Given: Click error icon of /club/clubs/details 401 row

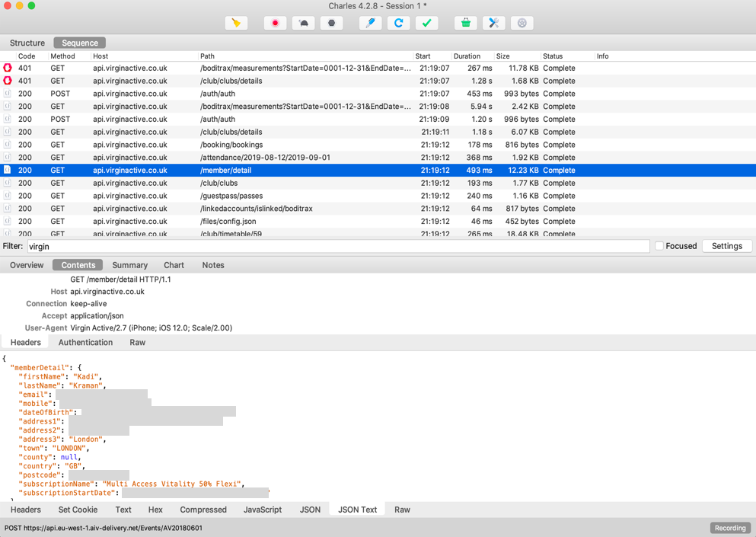Looking at the screenshot, I should [8, 81].
